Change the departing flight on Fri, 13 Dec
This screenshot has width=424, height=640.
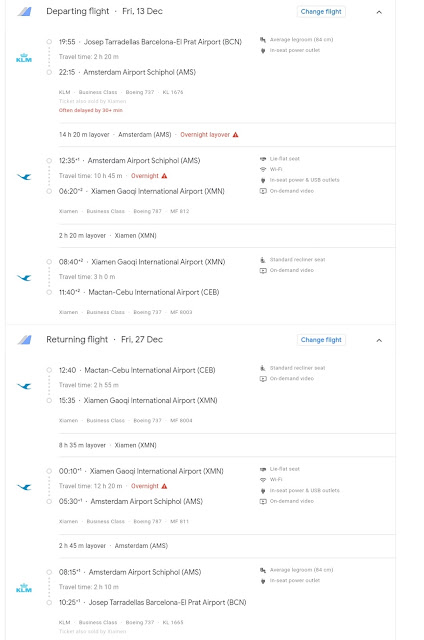point(321,11)
